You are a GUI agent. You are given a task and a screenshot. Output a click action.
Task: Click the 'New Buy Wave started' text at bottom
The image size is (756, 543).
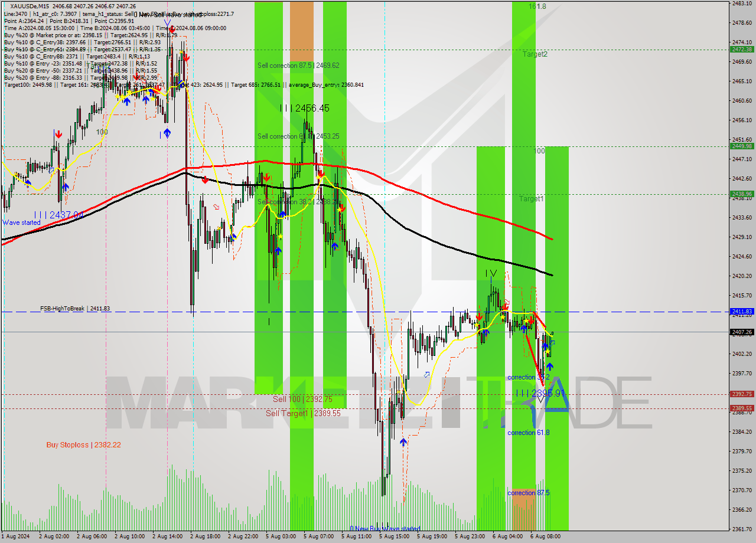pos(385,529)
